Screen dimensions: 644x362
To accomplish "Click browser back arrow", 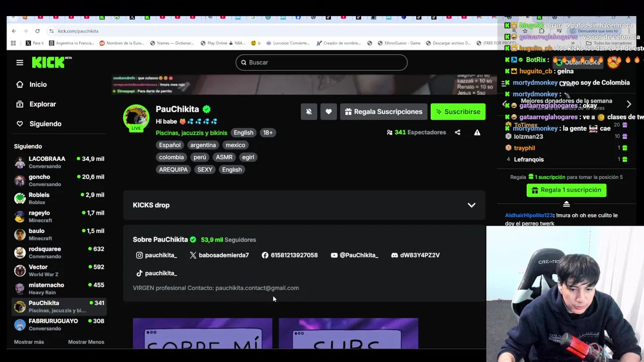I will (x=14, y=31).
